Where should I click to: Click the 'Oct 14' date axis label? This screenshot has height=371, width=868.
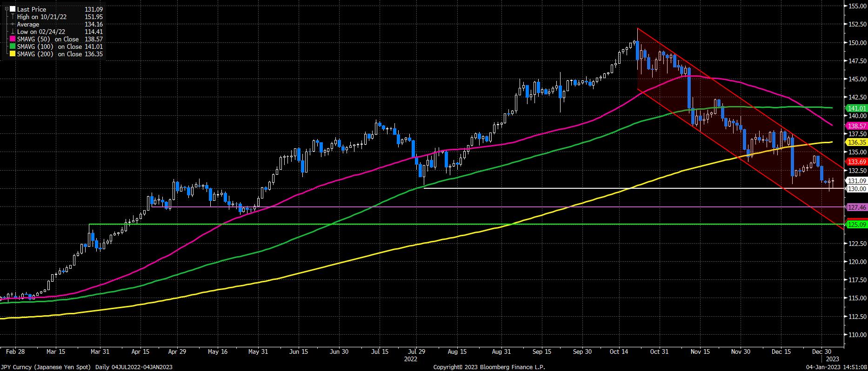tap(619, 352)
